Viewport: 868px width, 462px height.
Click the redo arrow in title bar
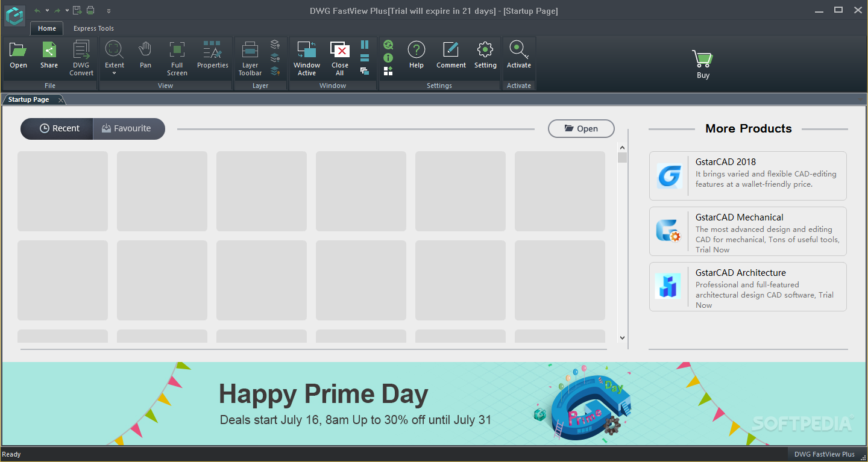click(x=57, y=10)
